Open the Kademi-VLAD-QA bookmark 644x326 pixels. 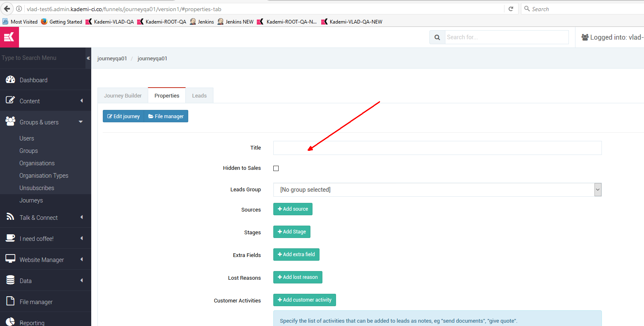pos(109,21)
